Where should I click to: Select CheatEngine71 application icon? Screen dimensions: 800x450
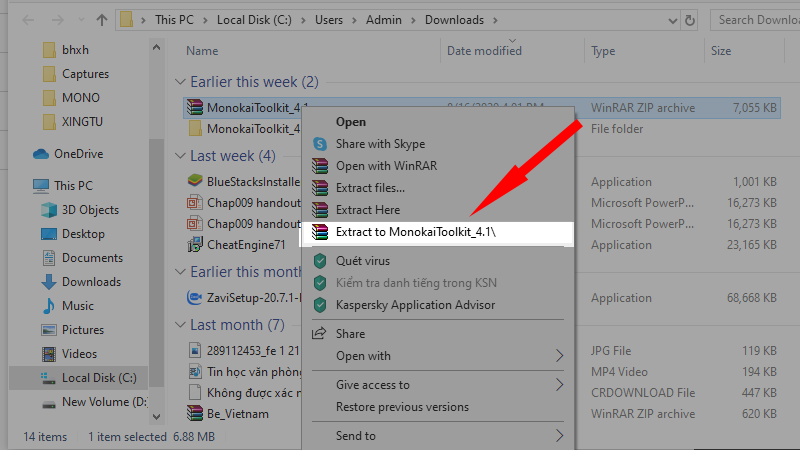(195, 244)
